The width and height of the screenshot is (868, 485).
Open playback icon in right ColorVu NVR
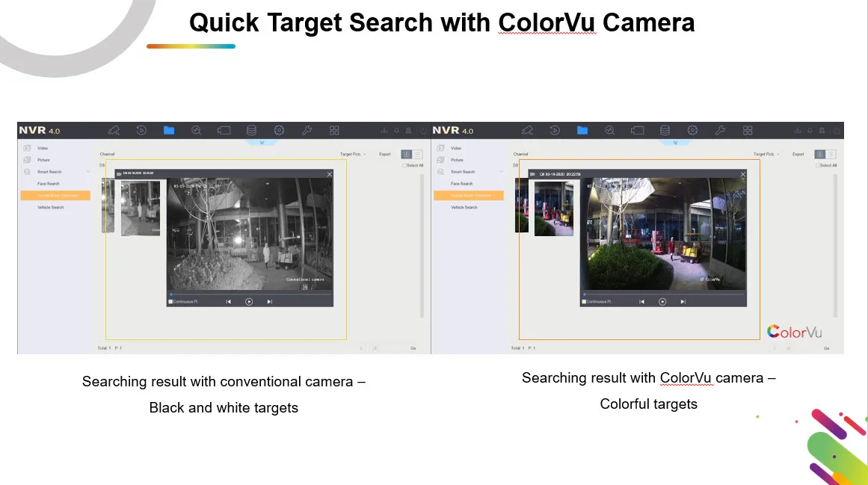coord(555,131)
